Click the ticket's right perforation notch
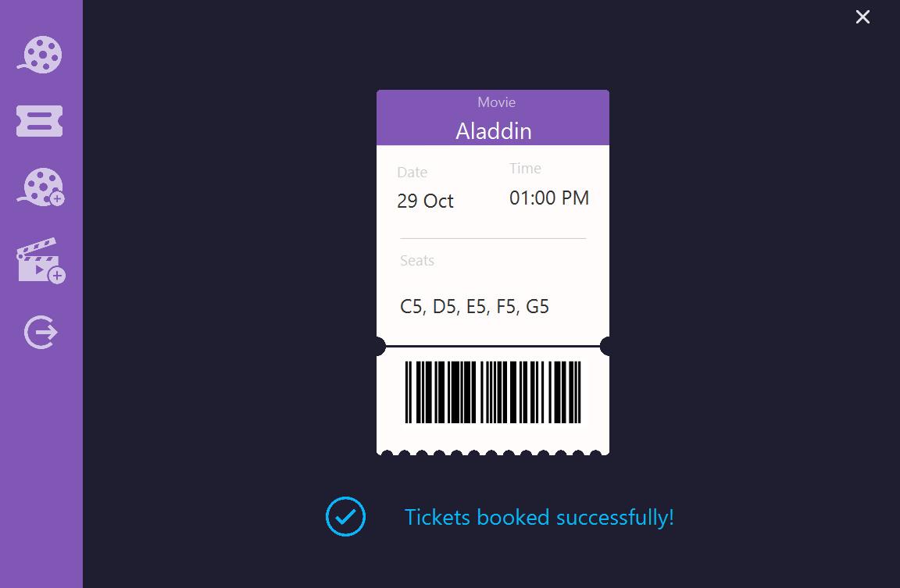 [x=605, y=347]
